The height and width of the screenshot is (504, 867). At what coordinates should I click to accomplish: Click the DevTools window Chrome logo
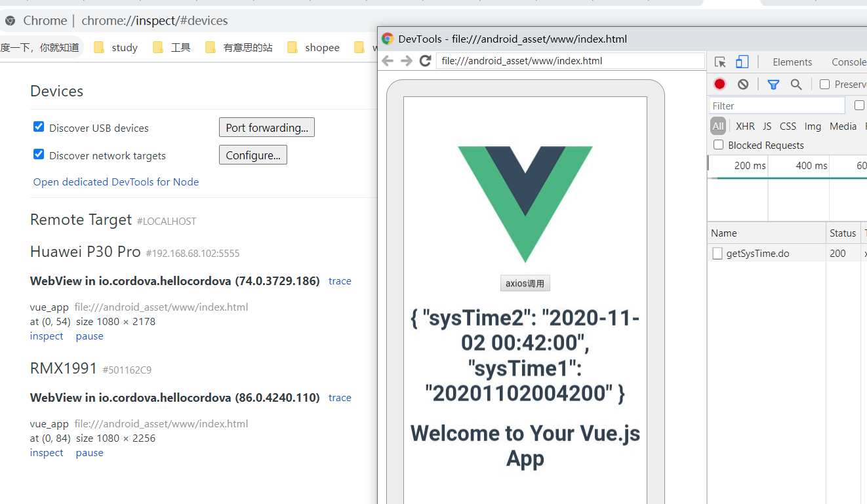(x=388, y=39)
